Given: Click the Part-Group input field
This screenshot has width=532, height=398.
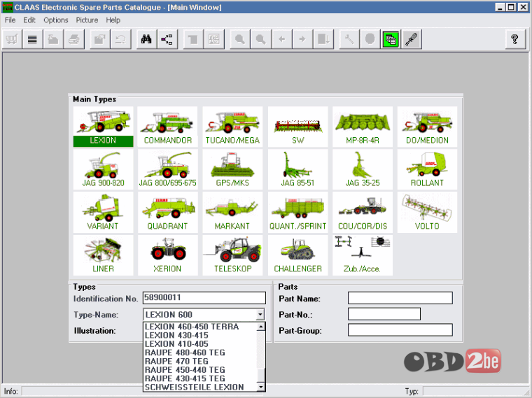Looking at the screenshot, I should 400,330.
